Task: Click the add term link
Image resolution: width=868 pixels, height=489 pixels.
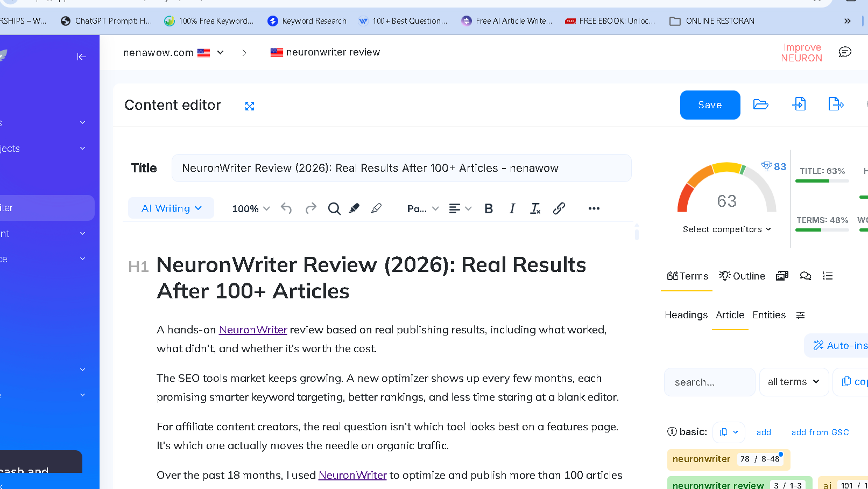Action: (764, 432)
